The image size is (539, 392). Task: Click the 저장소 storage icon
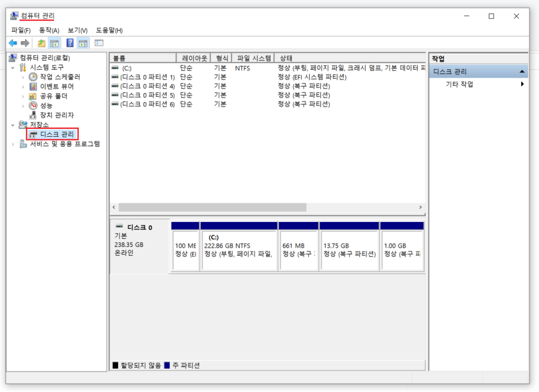(x=23, y=124)
